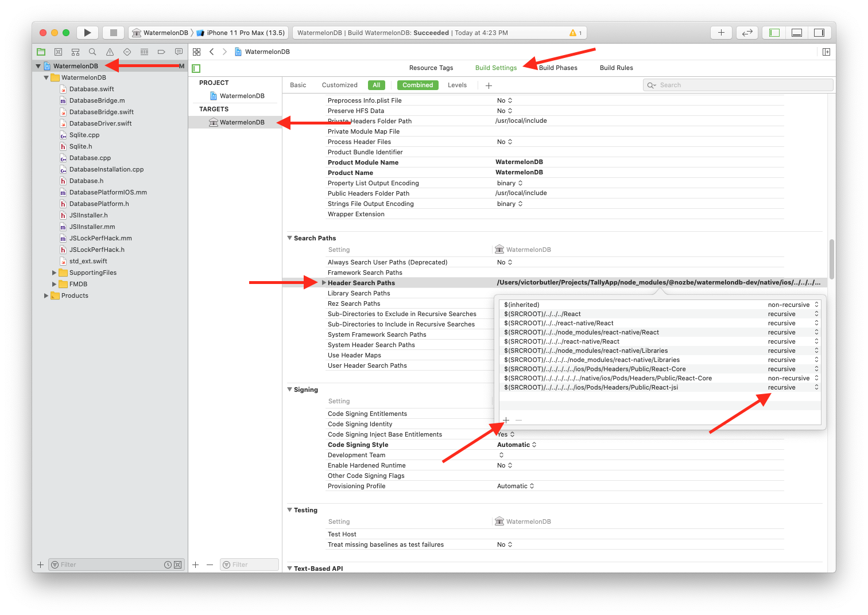868x615 pixels.
Task: Stop the running task with Stop button
Action: click(x=114, y=33)
